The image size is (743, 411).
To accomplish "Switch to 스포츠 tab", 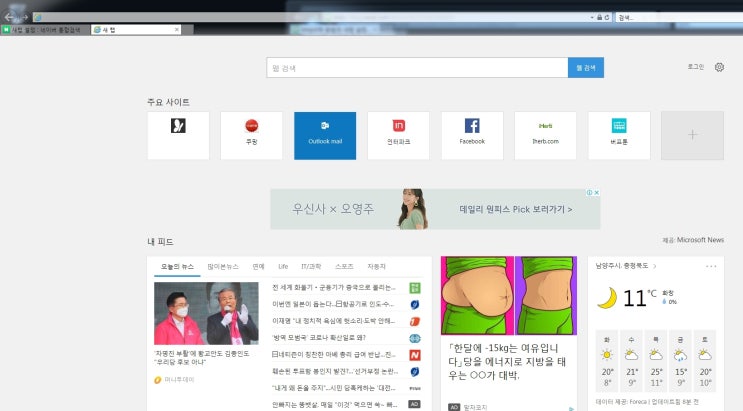I will (x=344, y=267).
